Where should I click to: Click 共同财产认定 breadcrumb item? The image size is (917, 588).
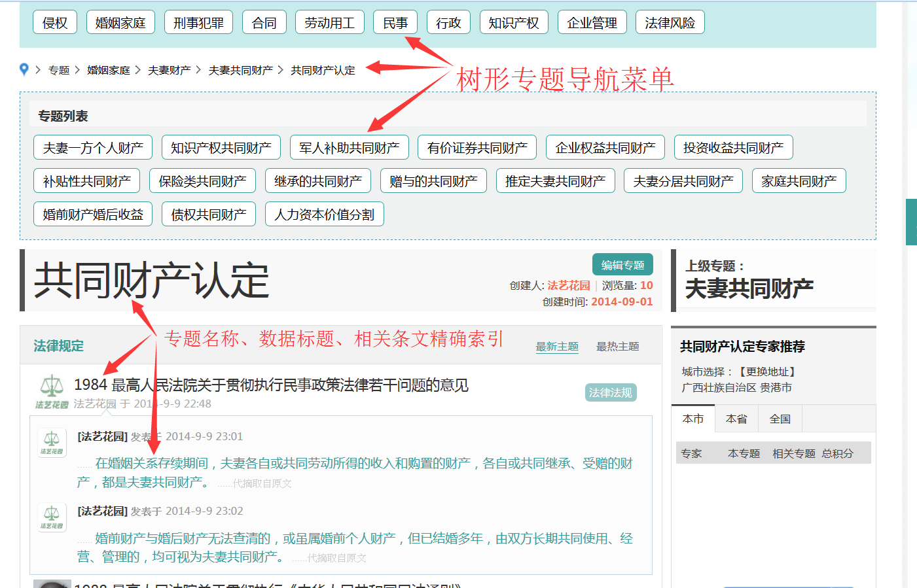[323, 70]
